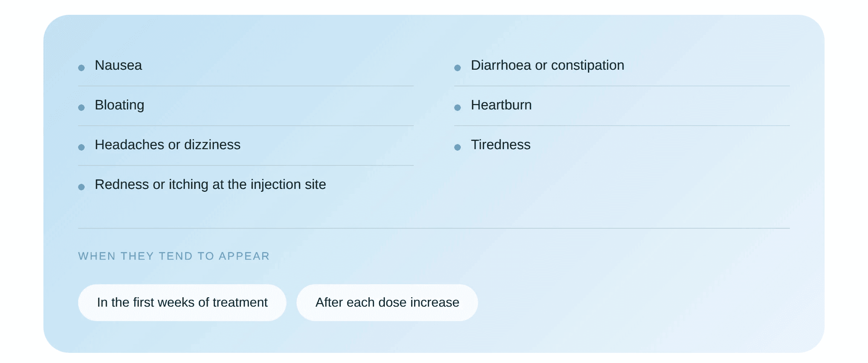Click the 'WHEN THEY TEND TO APPEAR' heading
Image resolution: width=868 pixels, height=363 pixels.
[x=174, y=256]
